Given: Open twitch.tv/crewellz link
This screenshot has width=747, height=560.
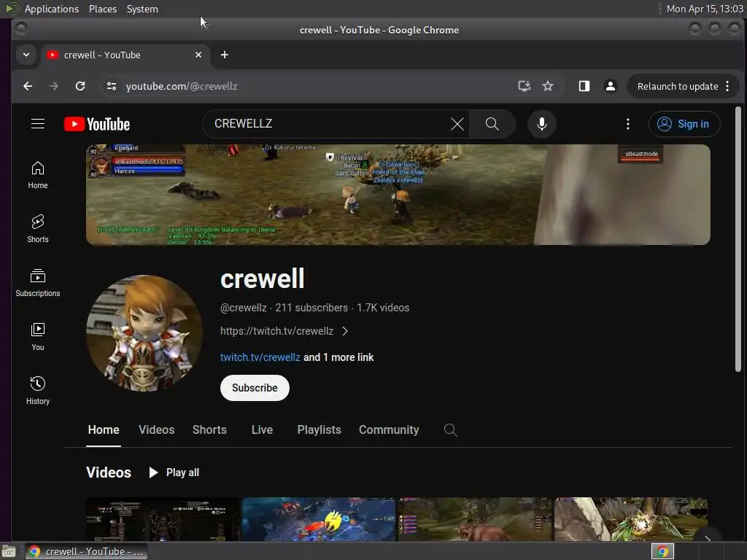Looking at the screenshot, I should 260,357.
